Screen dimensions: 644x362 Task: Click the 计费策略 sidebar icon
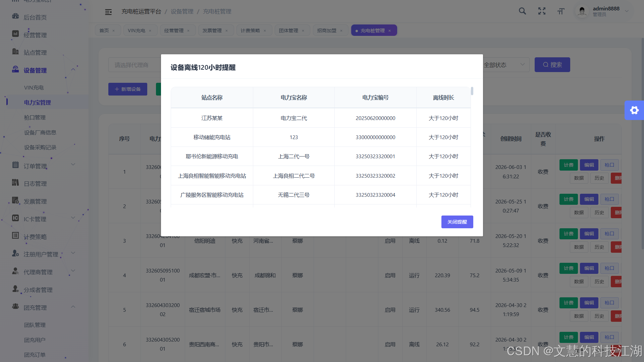click(15, 236)
